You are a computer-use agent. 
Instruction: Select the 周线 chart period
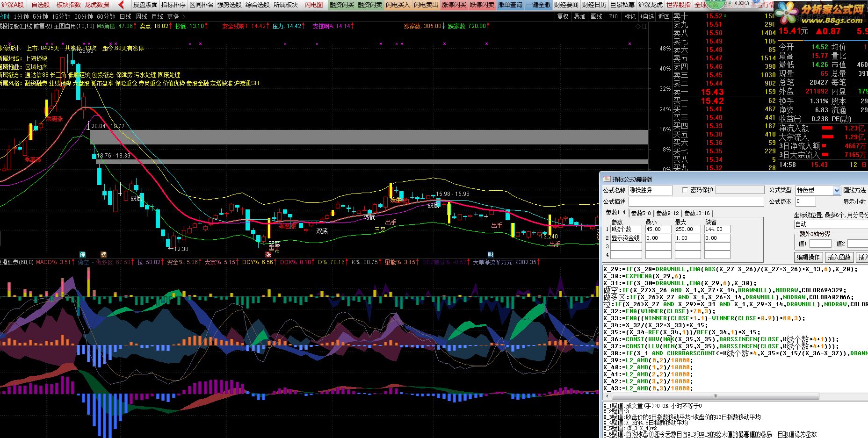coord(141,16)
